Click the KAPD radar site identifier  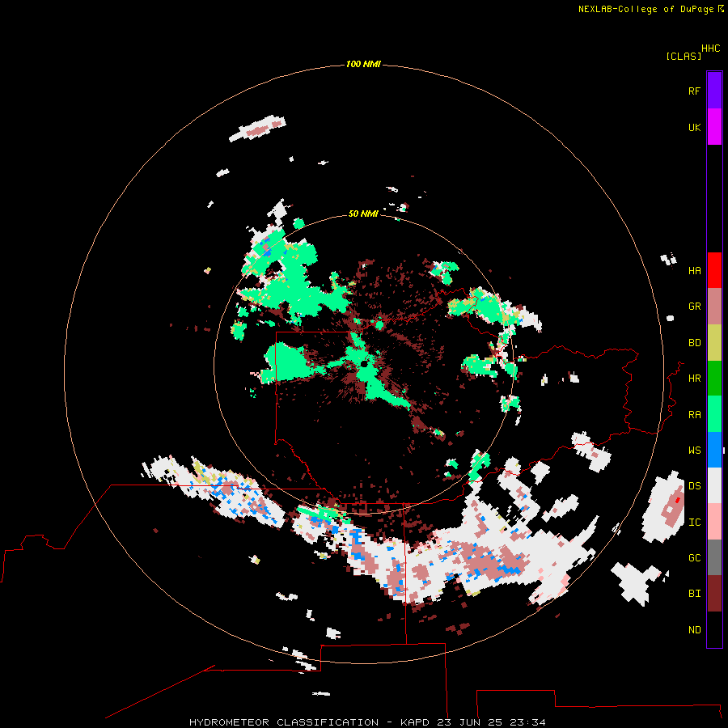pyautogui.click(x=416, y=722)
